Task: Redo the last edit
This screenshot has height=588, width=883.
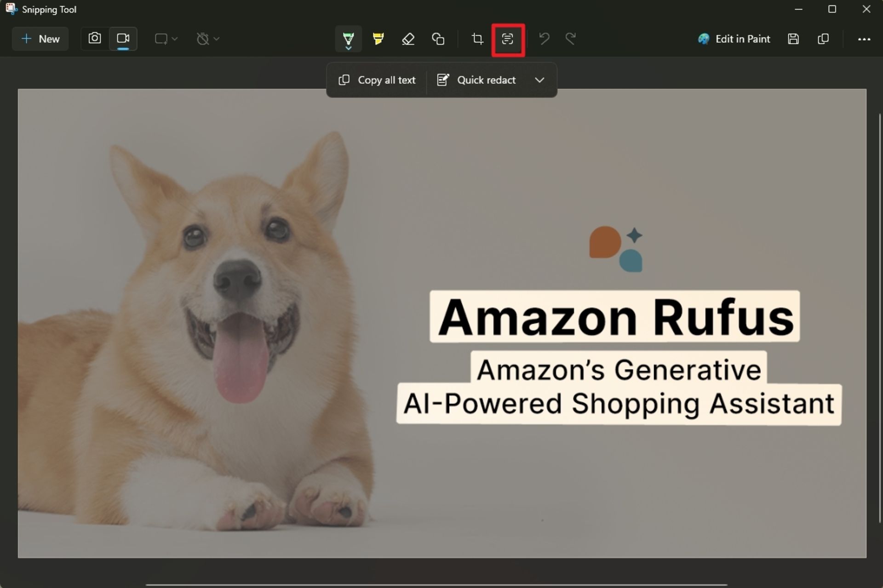Action: (x=571, y=39)
